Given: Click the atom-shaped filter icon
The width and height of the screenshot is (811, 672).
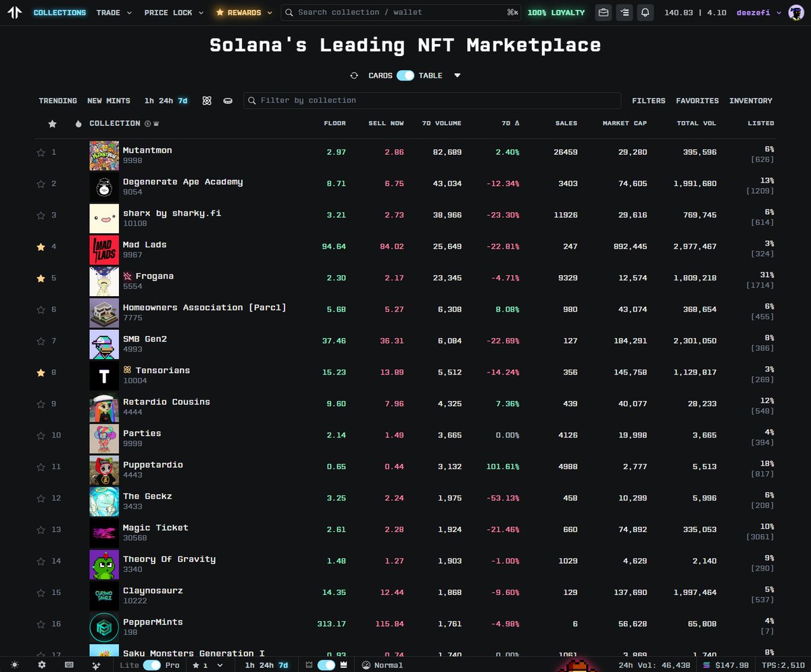Looking at the screenshot, I should click(x=207, y=101).
